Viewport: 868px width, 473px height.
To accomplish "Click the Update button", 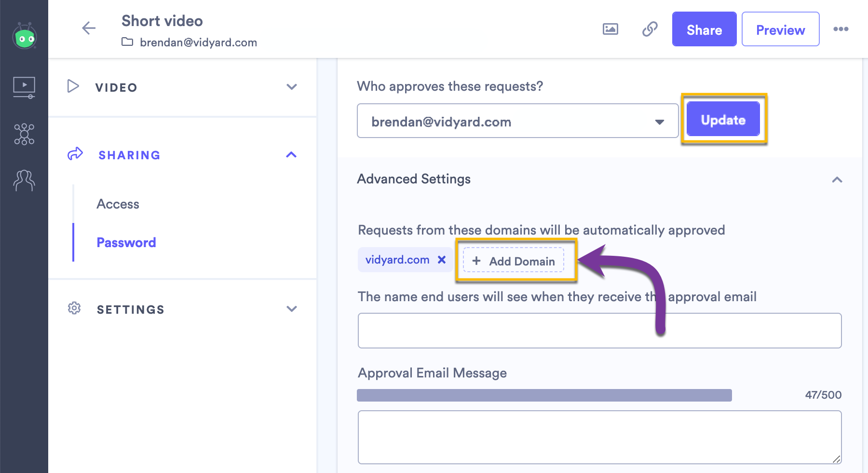I will pyautogui.click(x=723, y=119).
